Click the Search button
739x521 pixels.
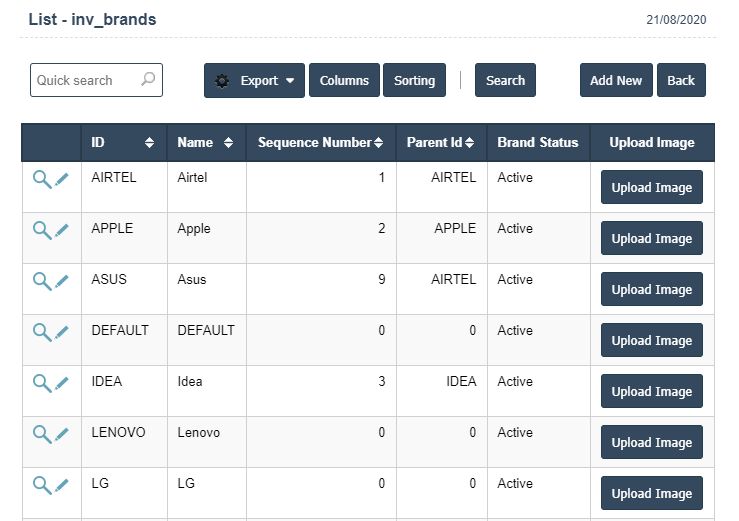505,81
